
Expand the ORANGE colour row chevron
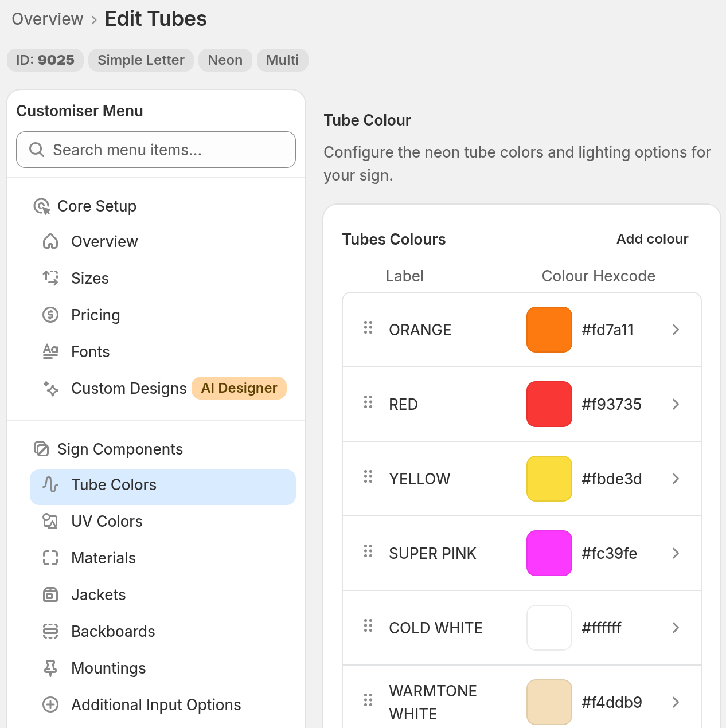click(676, 330)
